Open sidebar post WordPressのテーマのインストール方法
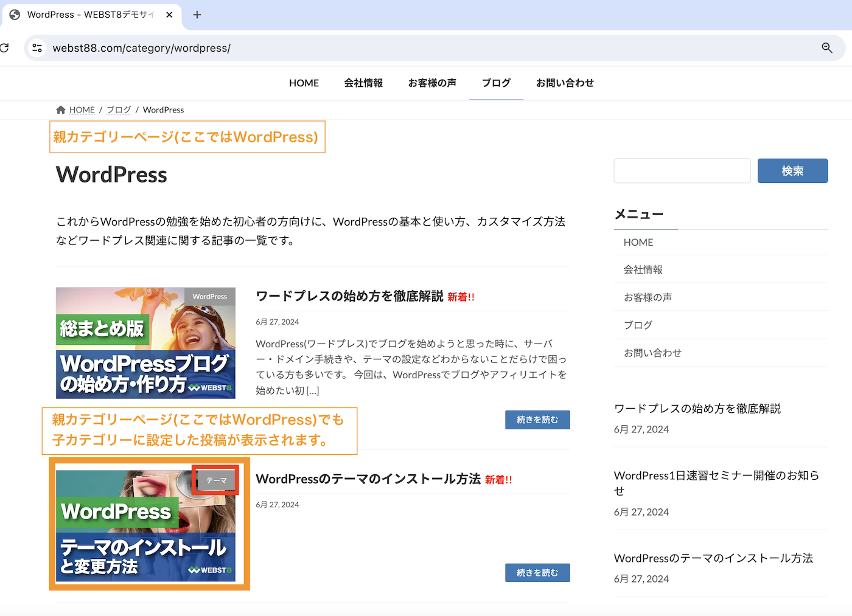852x616 pixels. pos(713,558)
